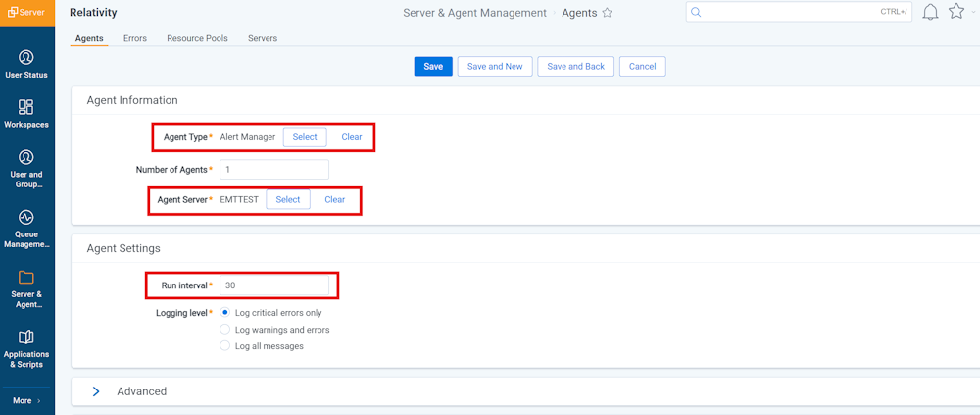Click Select for Agent Type
The width and height of the screenshot is (980, 415).
[x=305, y=137]
